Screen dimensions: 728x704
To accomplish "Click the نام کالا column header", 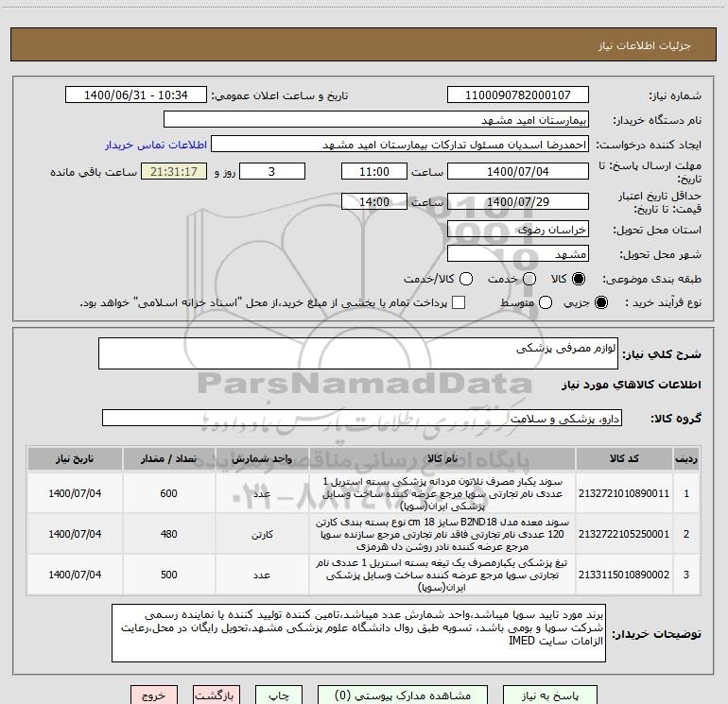I will pyautogui.click(x=442, y=459).
